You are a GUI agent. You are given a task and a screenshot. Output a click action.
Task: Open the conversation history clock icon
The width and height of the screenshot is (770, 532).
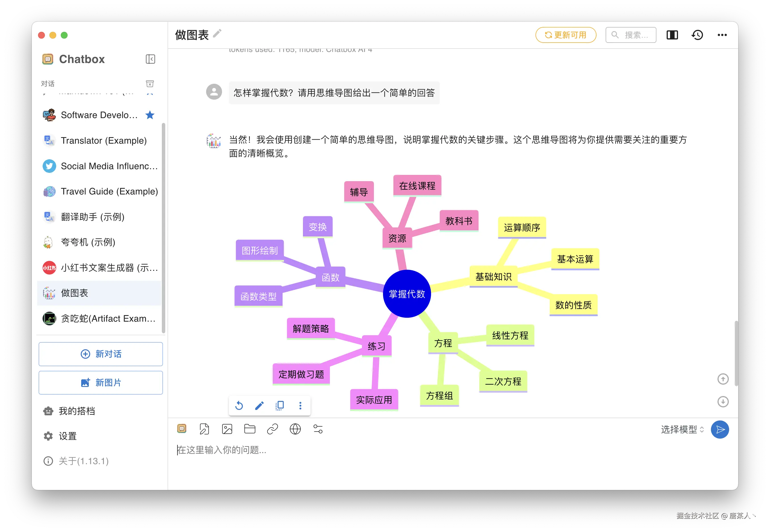[697, 35]
